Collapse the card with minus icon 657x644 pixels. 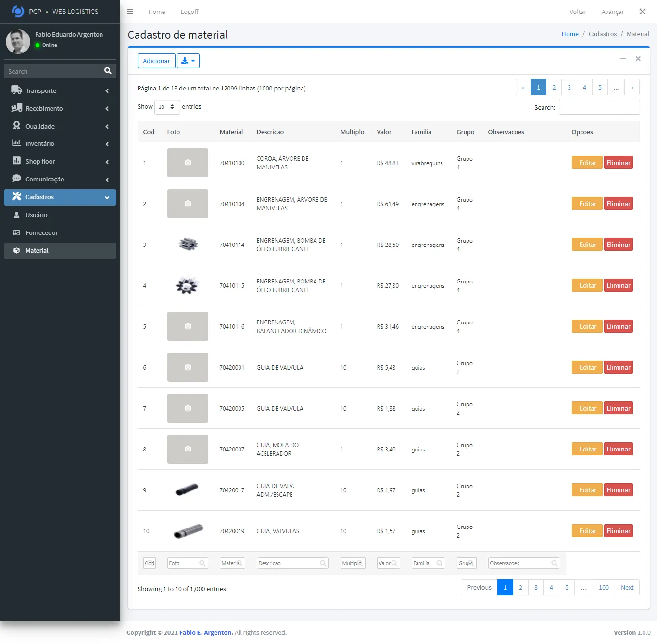pos(622,59)
